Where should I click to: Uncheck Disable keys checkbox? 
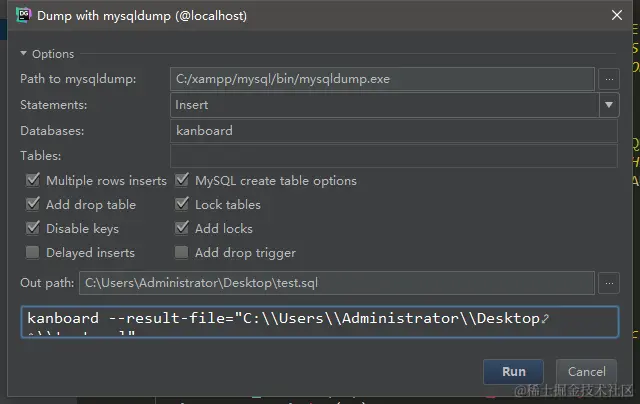click(x=33, y=228)
